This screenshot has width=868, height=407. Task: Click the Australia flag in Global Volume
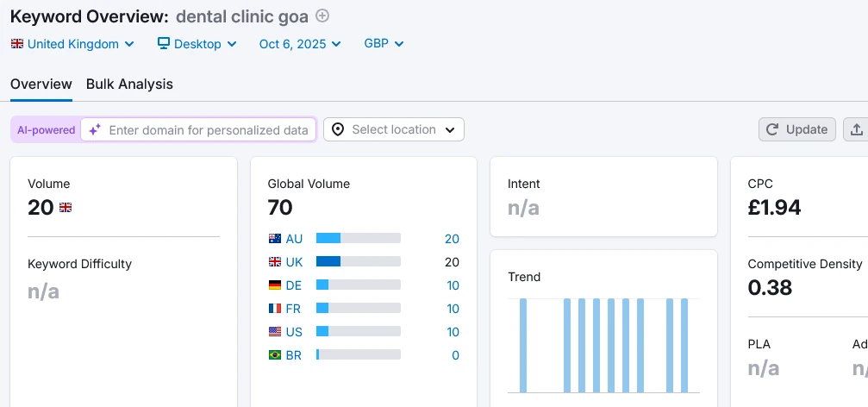click(275, 239)
